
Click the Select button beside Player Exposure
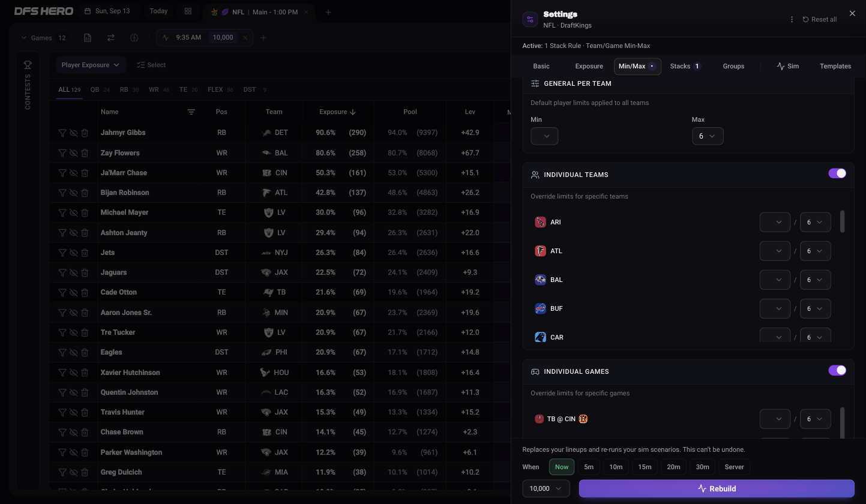(x=151, y=65)
